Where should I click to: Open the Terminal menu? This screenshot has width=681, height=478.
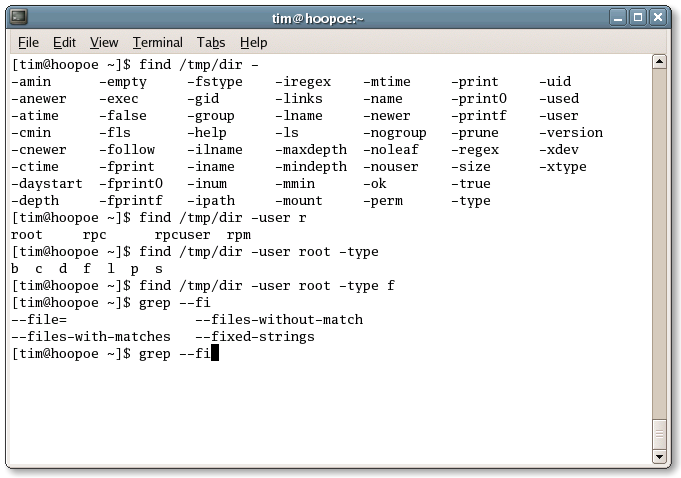tap(158, 43)
